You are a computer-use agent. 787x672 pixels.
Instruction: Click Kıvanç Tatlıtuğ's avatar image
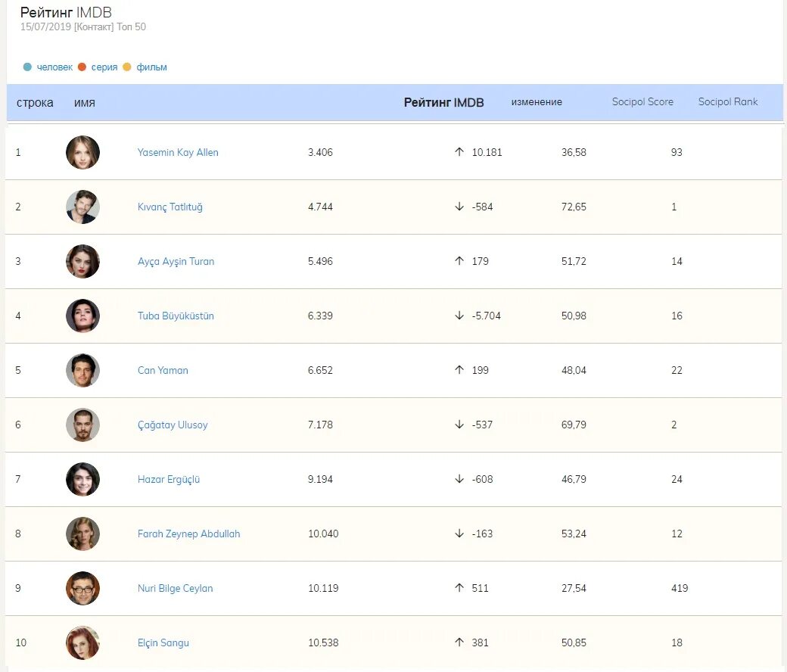tap(82, 207)
